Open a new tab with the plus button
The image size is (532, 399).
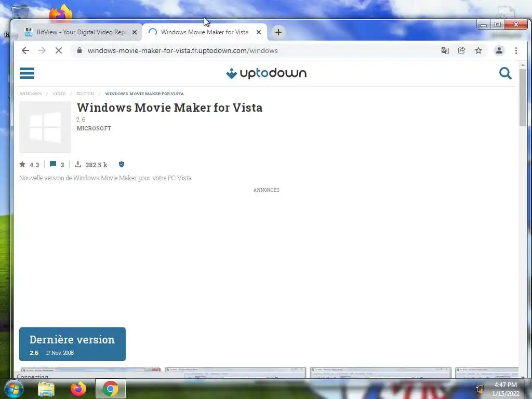point(278,32)
